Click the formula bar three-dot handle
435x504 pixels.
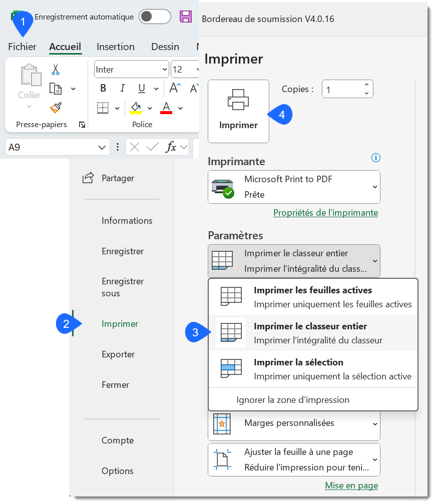(x=118, y=147)
